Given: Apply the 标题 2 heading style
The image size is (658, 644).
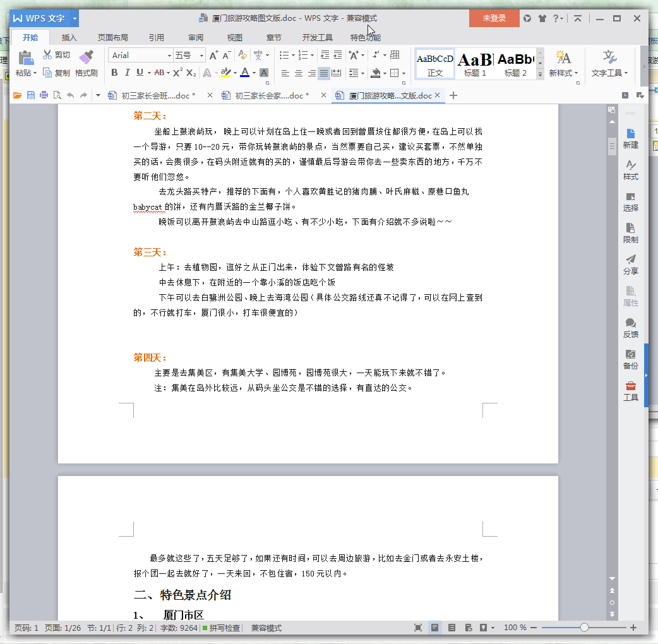Looking at the screenshot, I should click(515, 64).
